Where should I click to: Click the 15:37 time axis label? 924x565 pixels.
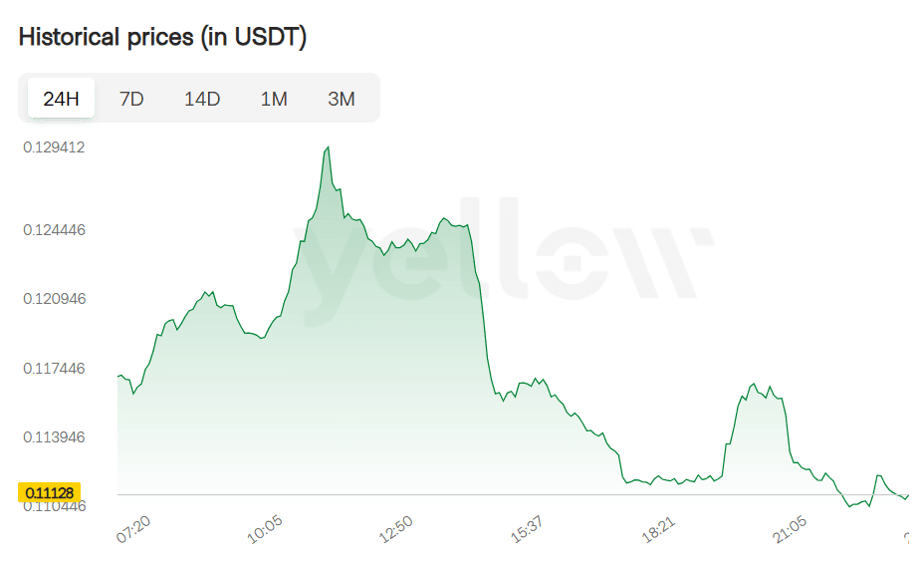tap(529, 529)
